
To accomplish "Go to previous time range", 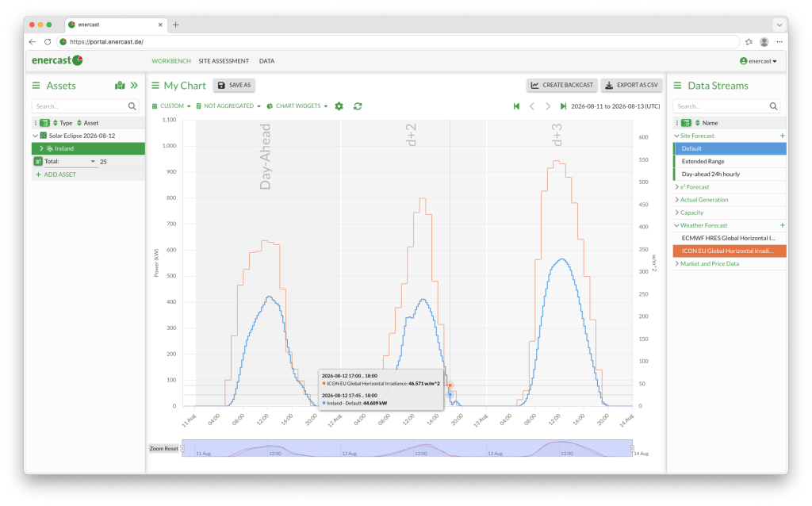I will pyautogui.click(x=532, y=106).
